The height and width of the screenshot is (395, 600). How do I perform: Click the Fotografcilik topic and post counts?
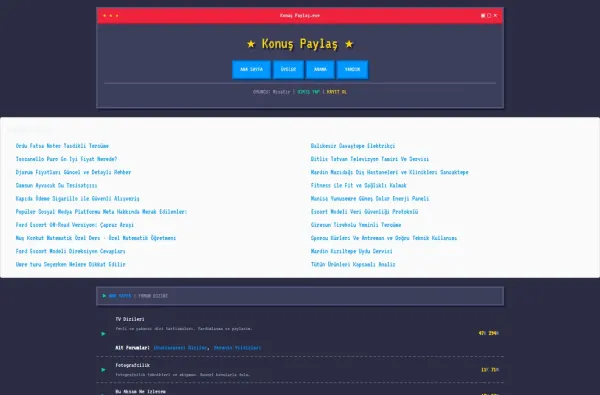[x=490, y=370]
